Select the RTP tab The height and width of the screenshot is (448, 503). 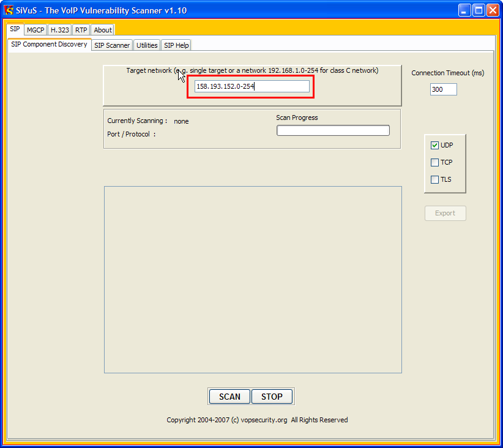coord(81,30)
